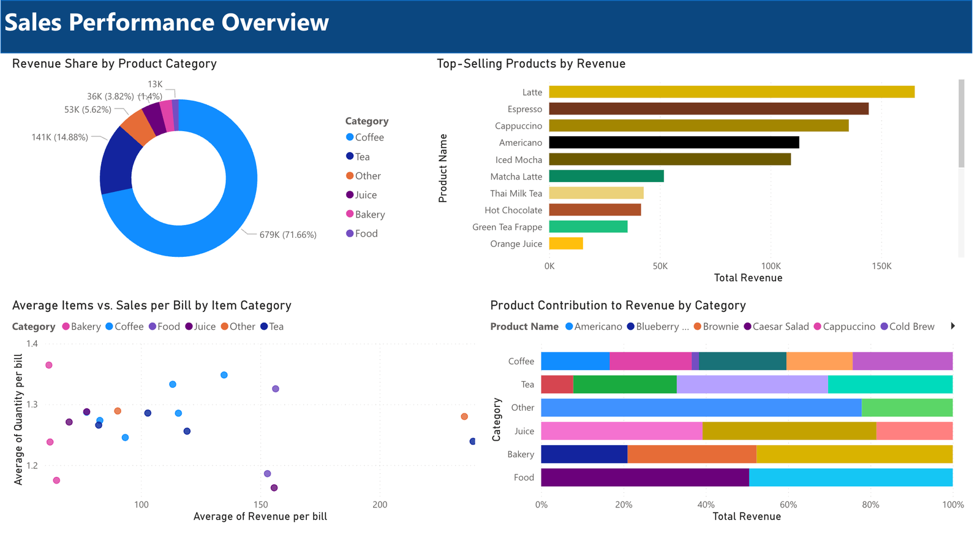Screen dimensions: 980x540
Task: Click the Coffee legend marker in donut chart
Action: coord(350,137)
